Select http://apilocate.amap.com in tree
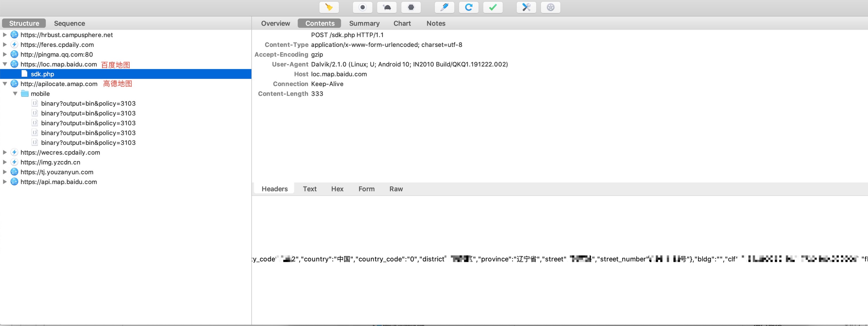The image size is (868, 326). 59,84
